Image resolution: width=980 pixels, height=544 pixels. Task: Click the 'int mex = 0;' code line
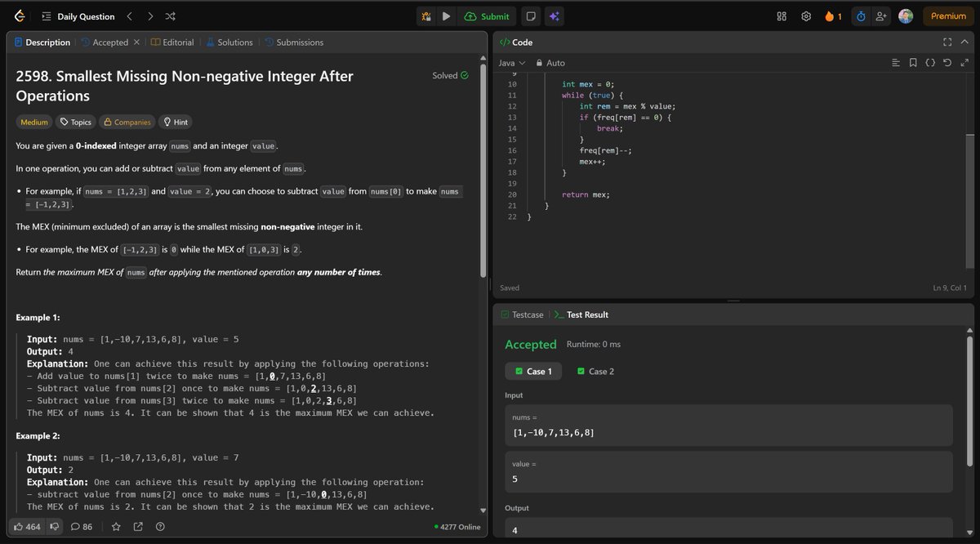coord(588,84)
